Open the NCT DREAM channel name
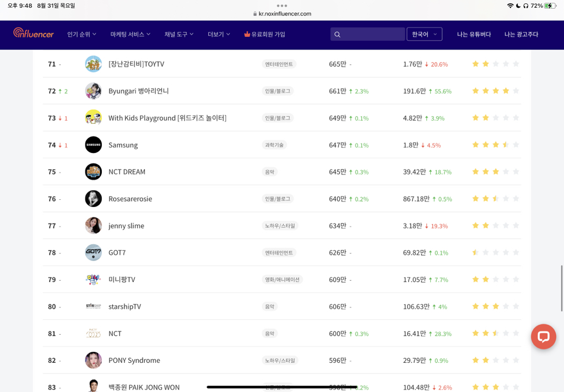The height and width of the screenshot is (392, 564). coord(127,172)
